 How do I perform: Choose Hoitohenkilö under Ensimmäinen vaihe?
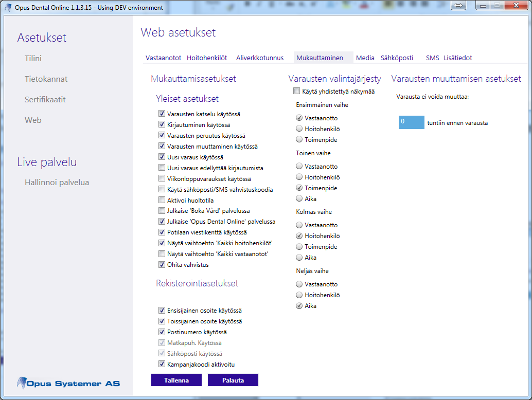[x=299, y=129]
